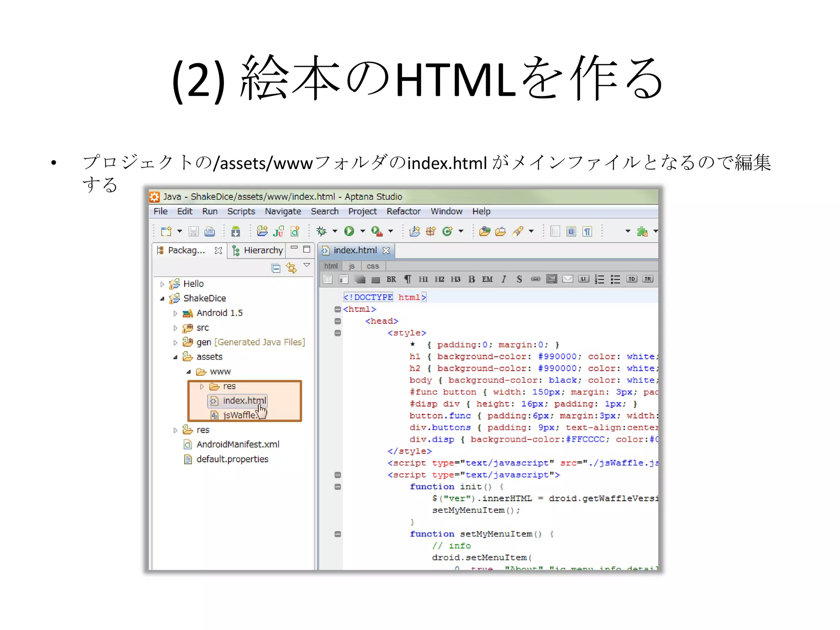840x630 pixels.
Task: Open the Project menu
Action: coord(363,211)
